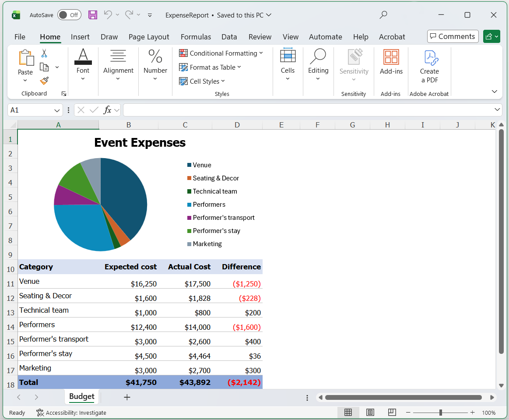Viewport: 509px width, 420px height.
Task: Click the Name Box input field
Action: click(x=31, y=110)
